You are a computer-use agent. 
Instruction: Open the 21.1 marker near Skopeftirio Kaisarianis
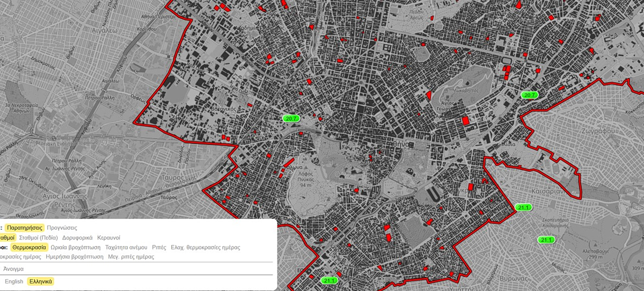coord(546,239)
